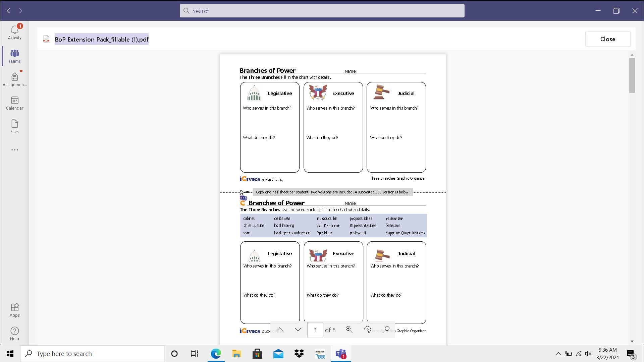Expand more apps ellipsis in sidebar
The image size is (644, 362).
[x=14, y=150]
